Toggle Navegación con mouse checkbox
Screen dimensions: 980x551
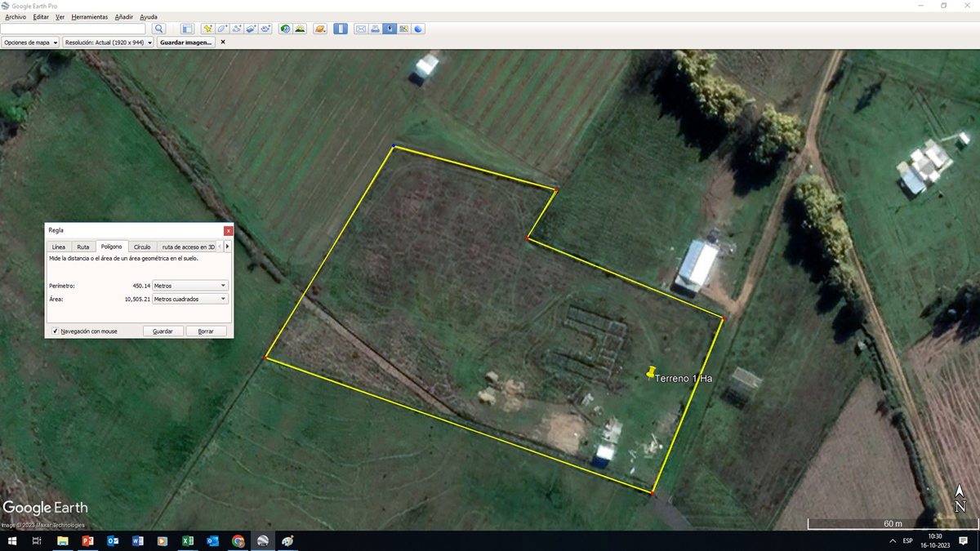tap(55, 331)
